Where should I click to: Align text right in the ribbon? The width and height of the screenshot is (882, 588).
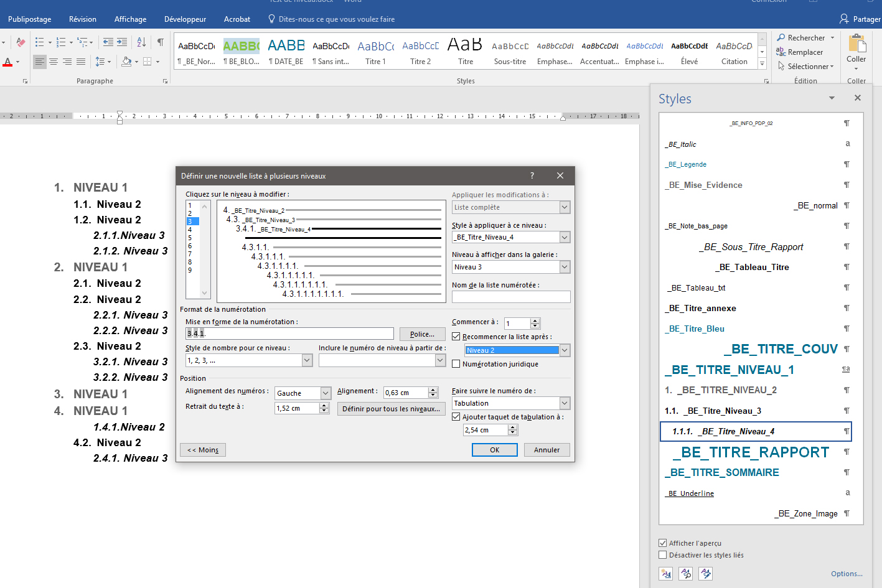[67, 62]
